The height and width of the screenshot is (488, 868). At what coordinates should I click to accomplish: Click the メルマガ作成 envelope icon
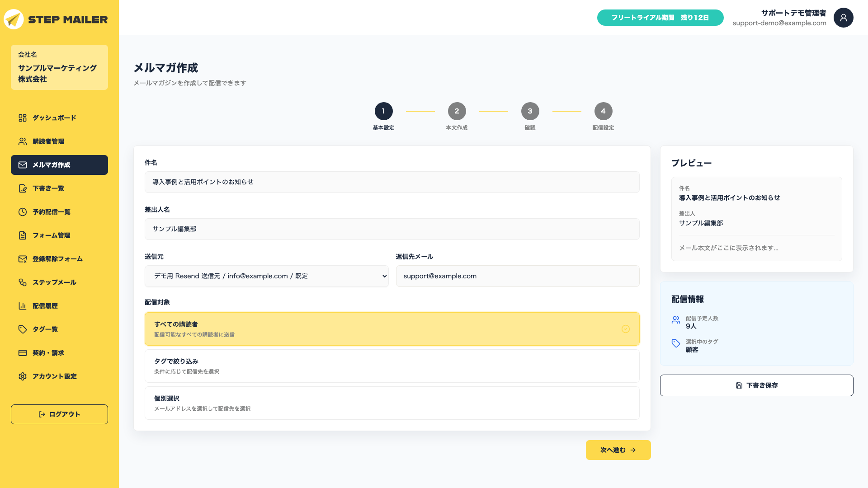23,165
